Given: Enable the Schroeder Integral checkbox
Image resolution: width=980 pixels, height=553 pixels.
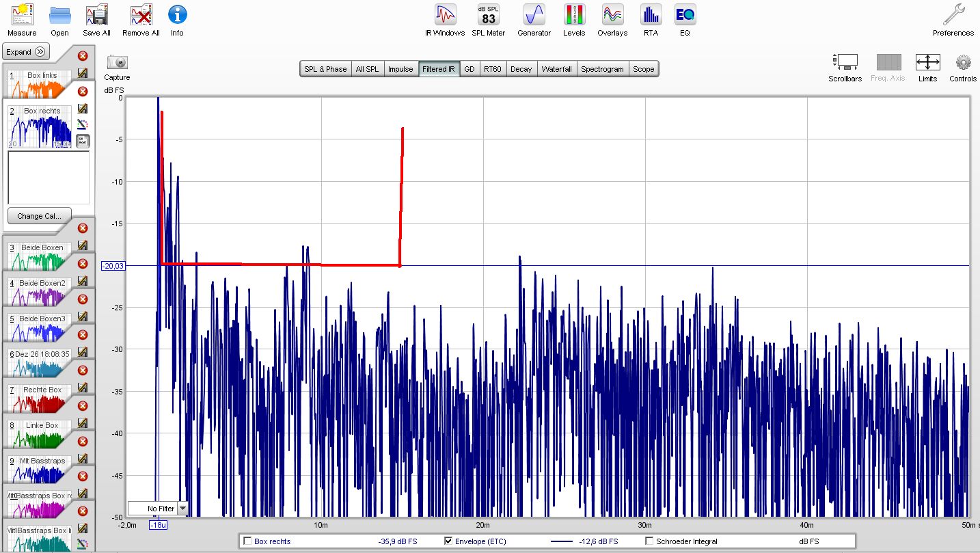Looking at the screenshot, I should 649,541.
